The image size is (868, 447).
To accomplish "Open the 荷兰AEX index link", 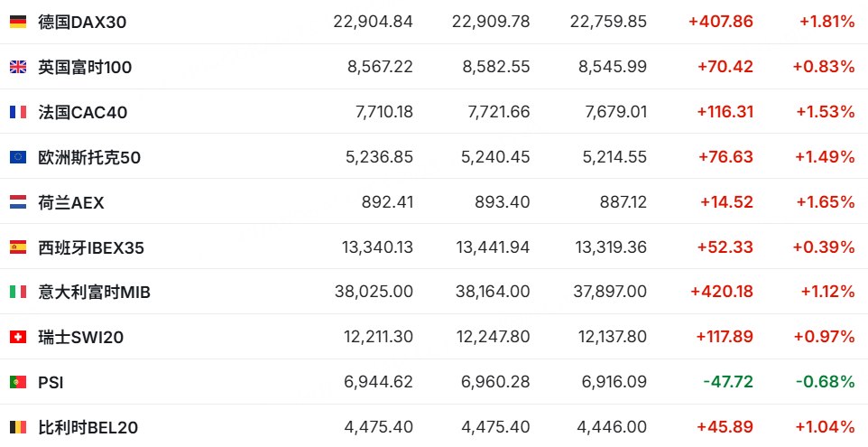I will (71, 202).
